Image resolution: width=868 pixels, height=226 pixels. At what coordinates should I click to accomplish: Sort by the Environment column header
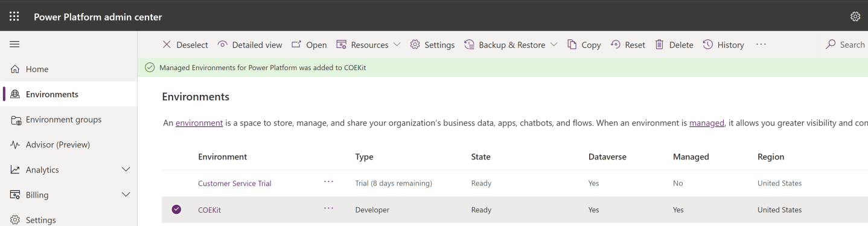(x=223, y=157)
